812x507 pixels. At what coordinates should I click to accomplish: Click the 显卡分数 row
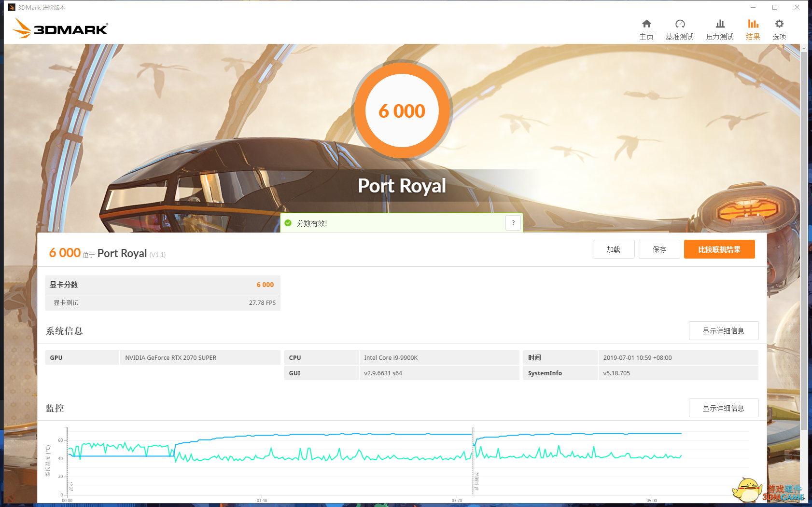pyautogui.click(x=163, y=285)
